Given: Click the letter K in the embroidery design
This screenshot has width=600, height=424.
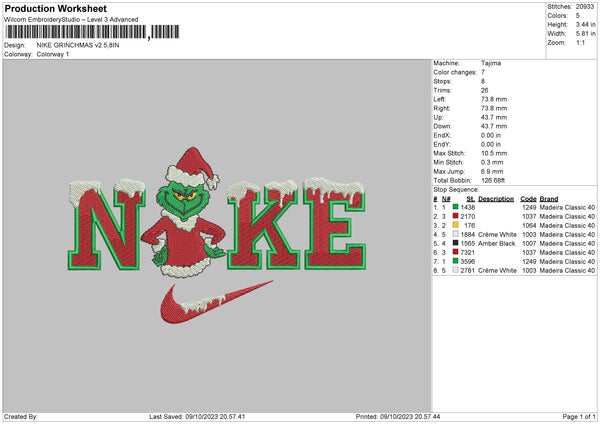Looking at the screenshot, I should [x=263, y=225].
